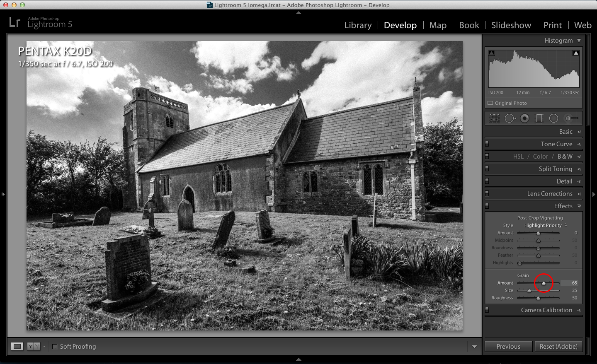This screenshot has height=364, width=597.
Task: Select the Red Eye Correction tool
Action: 525,118
